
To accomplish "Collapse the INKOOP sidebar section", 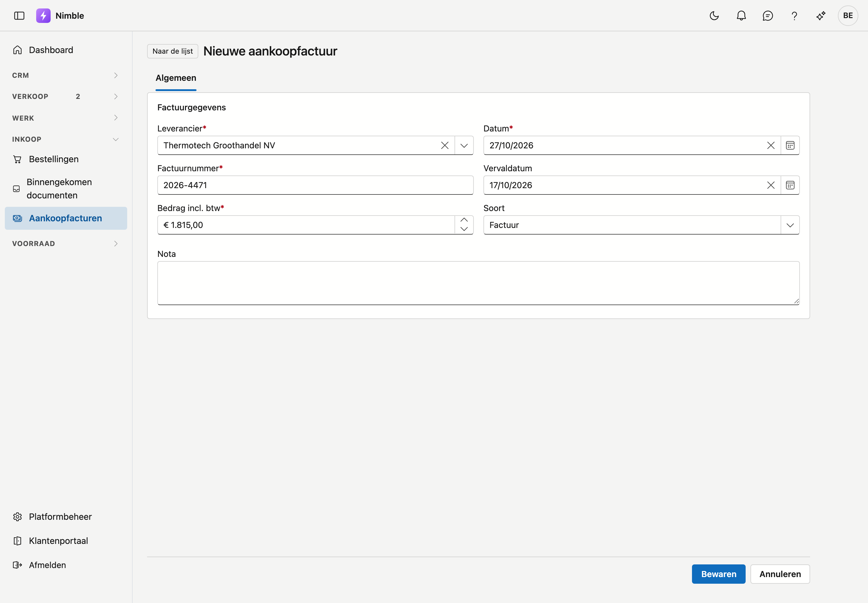I will click(x=66, y=139).
